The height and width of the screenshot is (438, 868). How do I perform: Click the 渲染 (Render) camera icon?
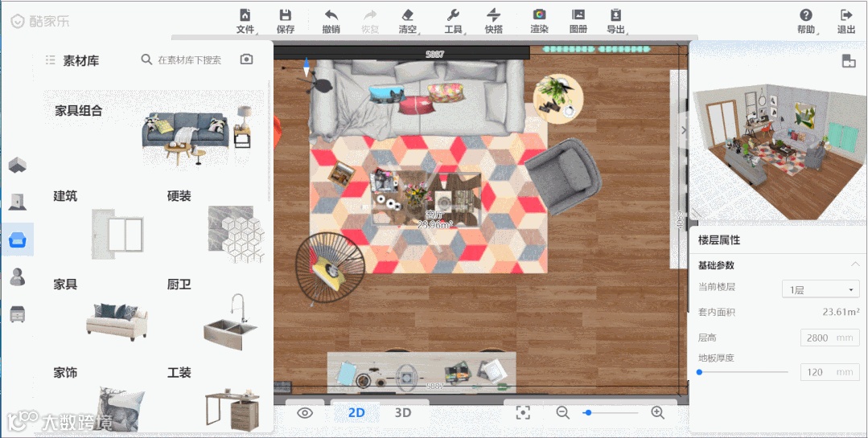(x=539, y=15)
